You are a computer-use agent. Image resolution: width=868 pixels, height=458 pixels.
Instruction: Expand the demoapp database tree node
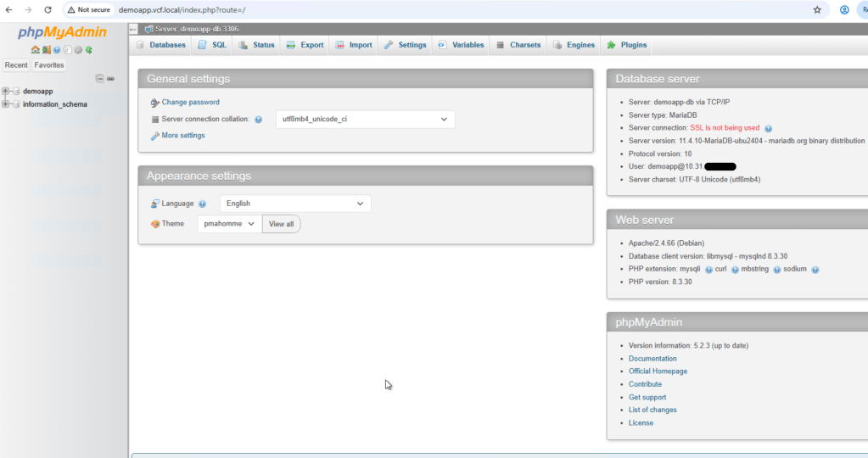pos(6,91)
